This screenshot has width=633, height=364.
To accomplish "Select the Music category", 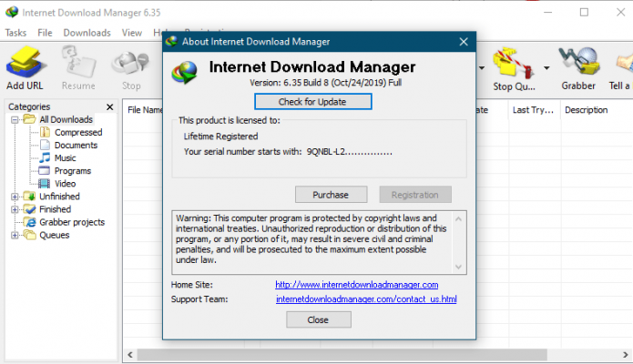I will [x=65, y=158].
